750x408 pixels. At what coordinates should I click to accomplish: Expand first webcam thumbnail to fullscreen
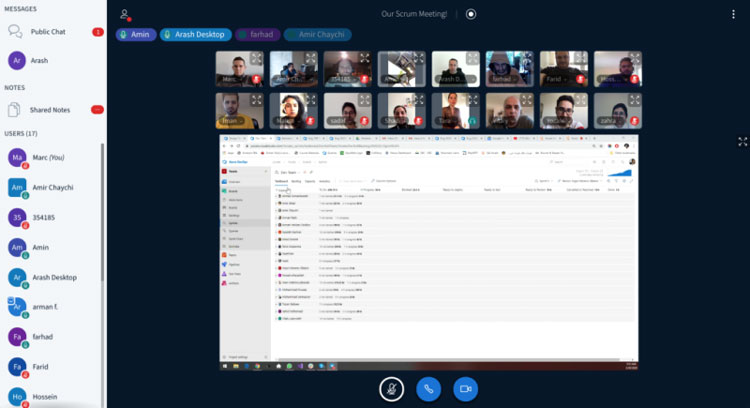point(256,56)
